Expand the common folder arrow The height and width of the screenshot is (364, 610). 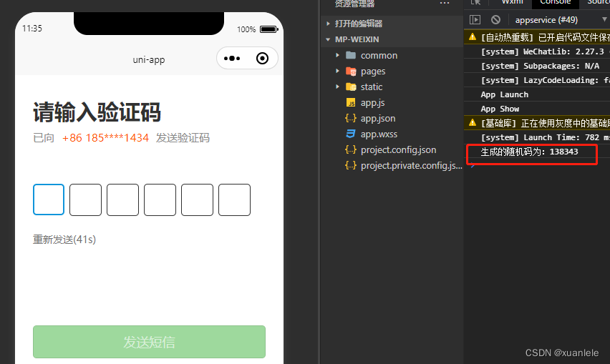(x=337, y=55)
